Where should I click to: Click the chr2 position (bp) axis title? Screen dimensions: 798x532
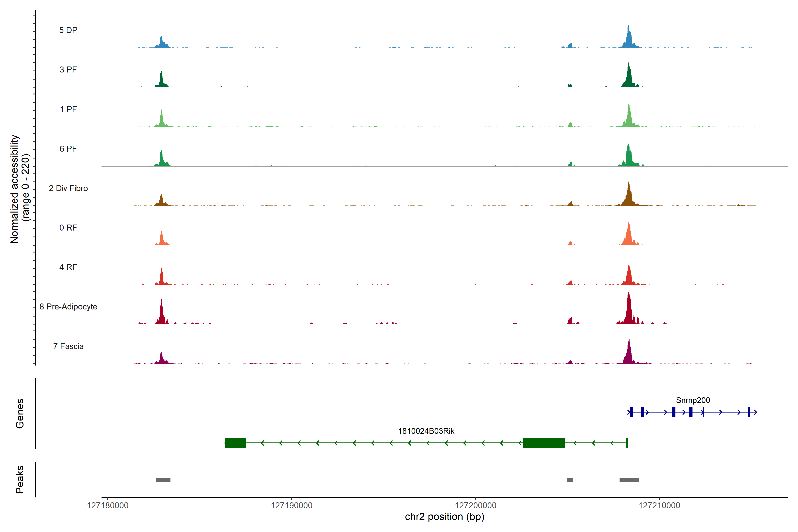[x=444, y=517]
